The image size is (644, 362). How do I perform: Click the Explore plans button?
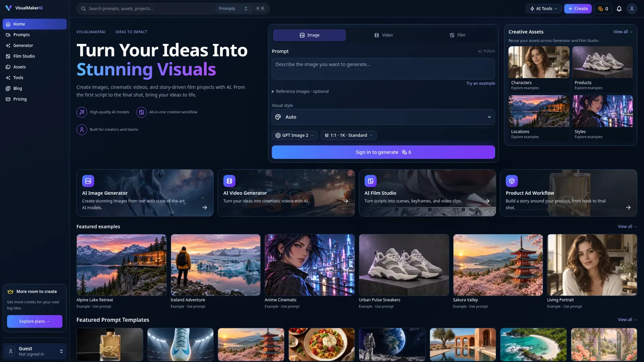click(35, 321)
